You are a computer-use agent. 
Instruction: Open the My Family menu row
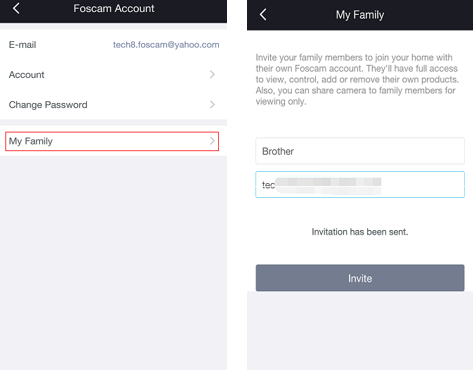pyautogui.click(x=112, y=141)
